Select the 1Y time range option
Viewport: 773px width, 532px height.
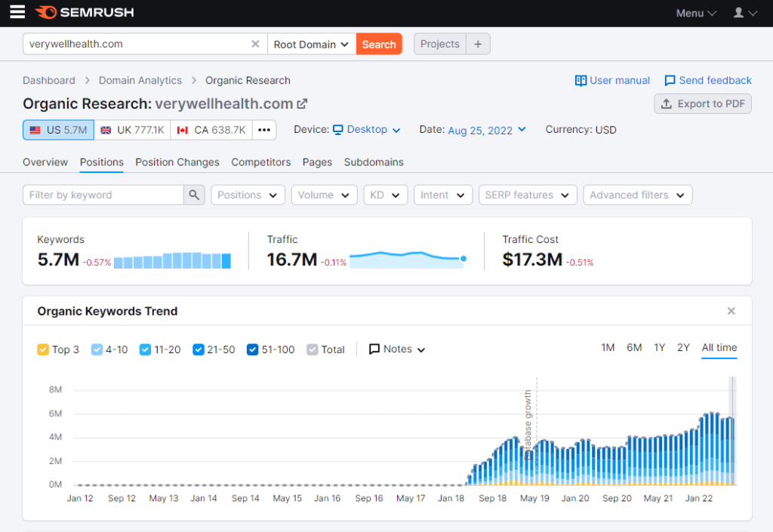point(659,347)
